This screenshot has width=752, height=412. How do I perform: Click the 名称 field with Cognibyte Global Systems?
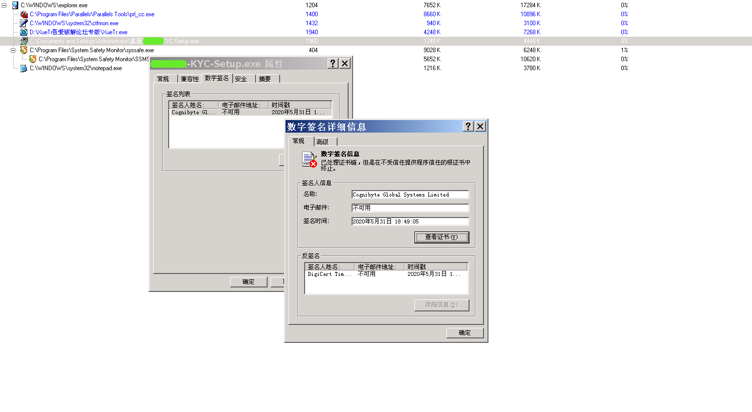click(410, 195)
